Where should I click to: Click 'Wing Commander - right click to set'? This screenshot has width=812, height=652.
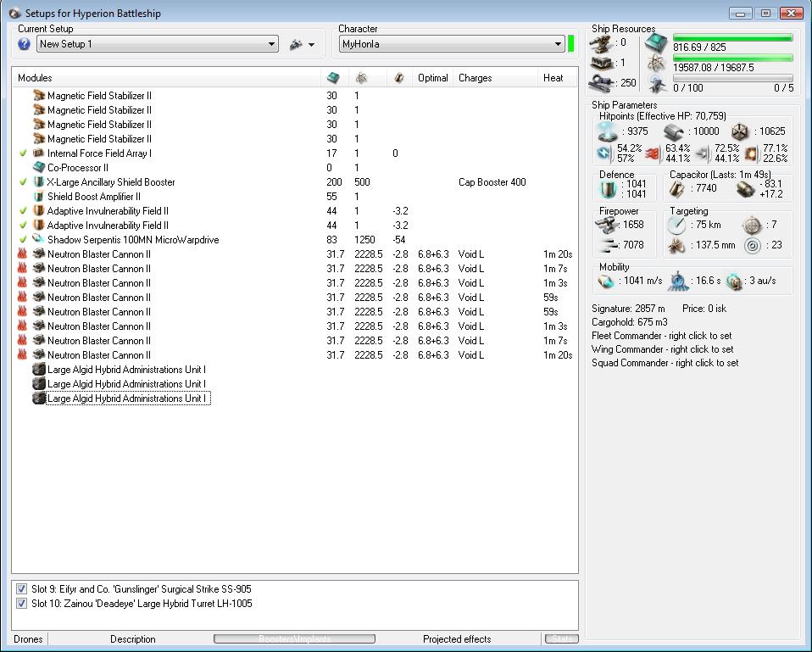pos(662,349)
